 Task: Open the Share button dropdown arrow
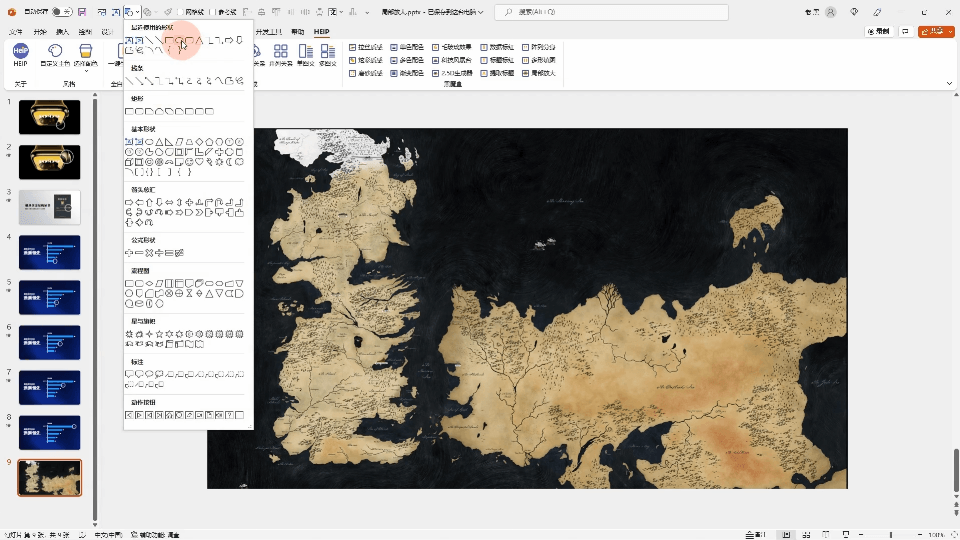[950, 31]
